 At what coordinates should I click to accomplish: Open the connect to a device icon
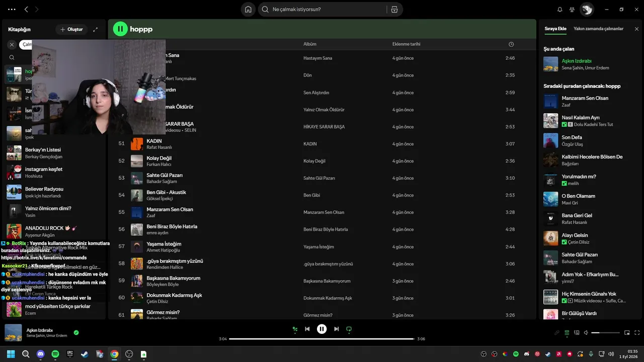577,332
